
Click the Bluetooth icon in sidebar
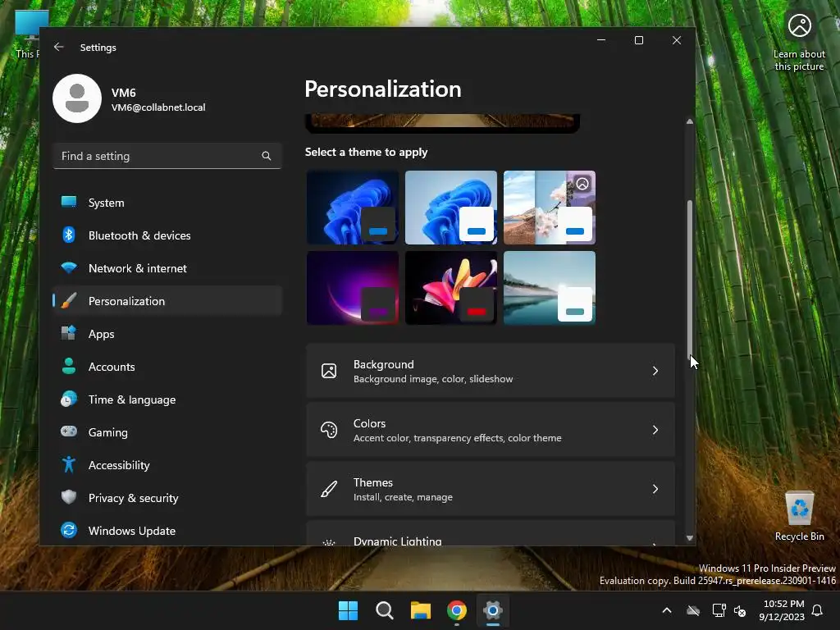point(69,235)
